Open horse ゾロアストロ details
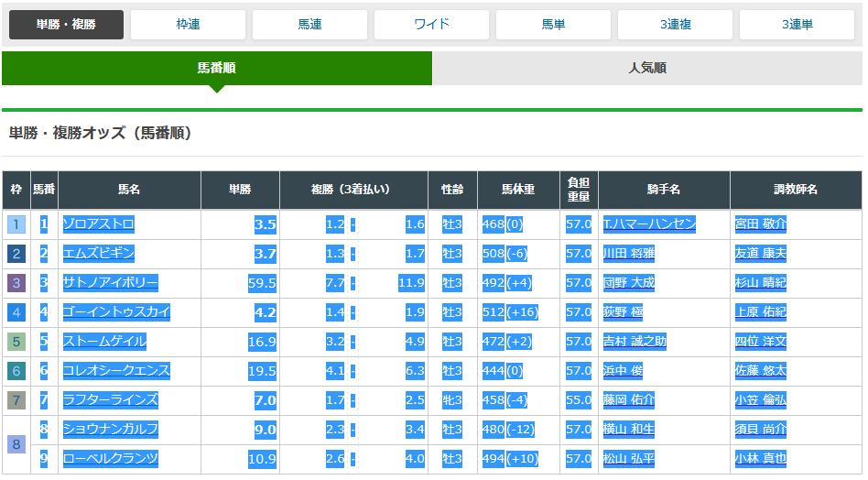The height and width of the screenshot is (480, 868). click(98, 224)
